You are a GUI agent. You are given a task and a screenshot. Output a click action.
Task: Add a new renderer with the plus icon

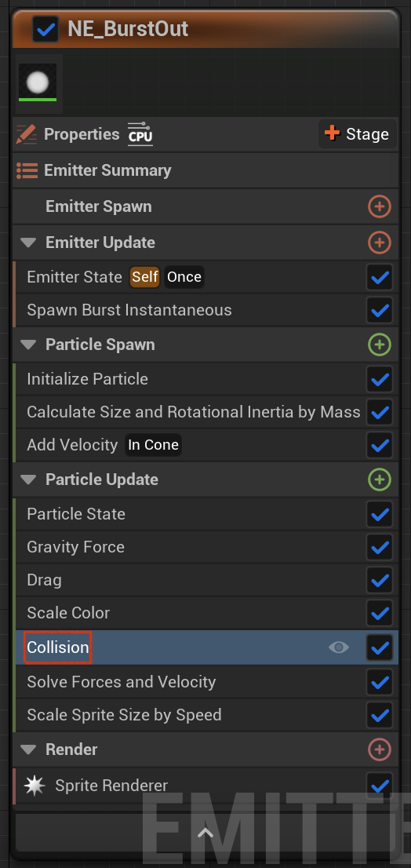[x=380, y=749]
